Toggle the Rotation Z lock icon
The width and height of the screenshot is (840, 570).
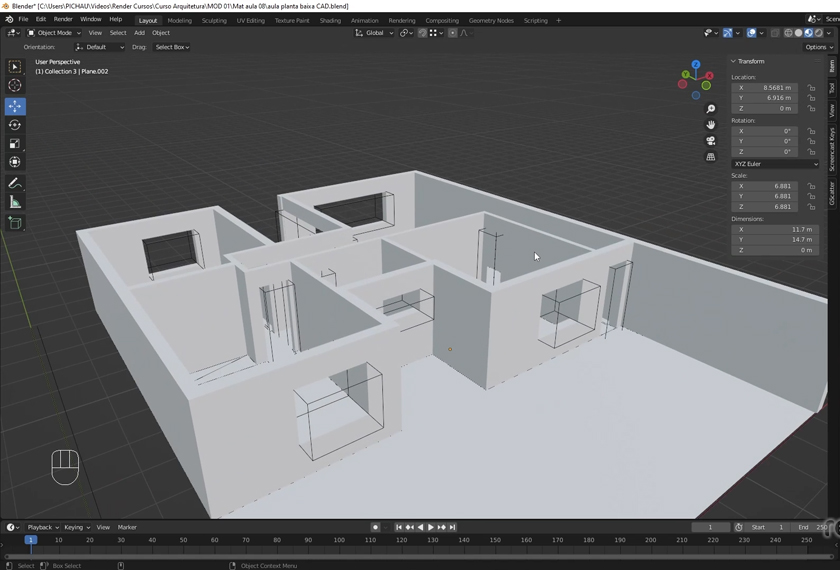coord(811,152)
